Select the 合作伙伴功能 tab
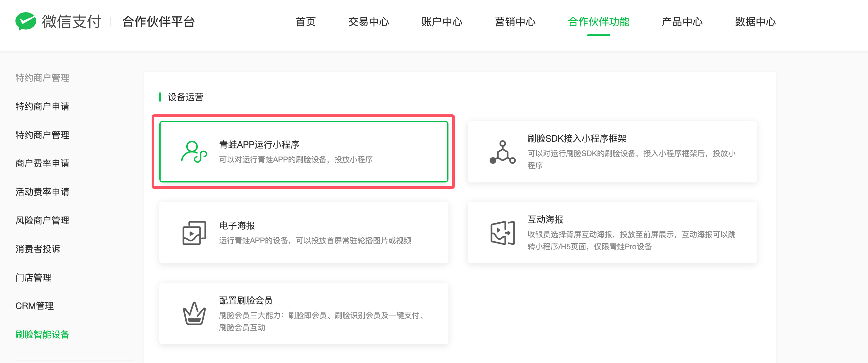 point(598,22)
